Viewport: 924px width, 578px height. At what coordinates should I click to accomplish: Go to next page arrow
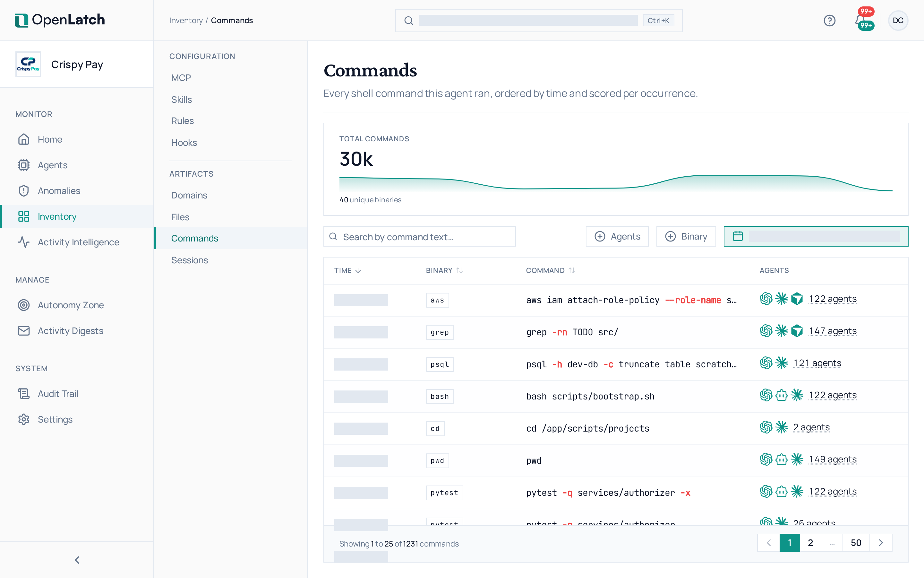pyautogui.click(x=880, y=542)
